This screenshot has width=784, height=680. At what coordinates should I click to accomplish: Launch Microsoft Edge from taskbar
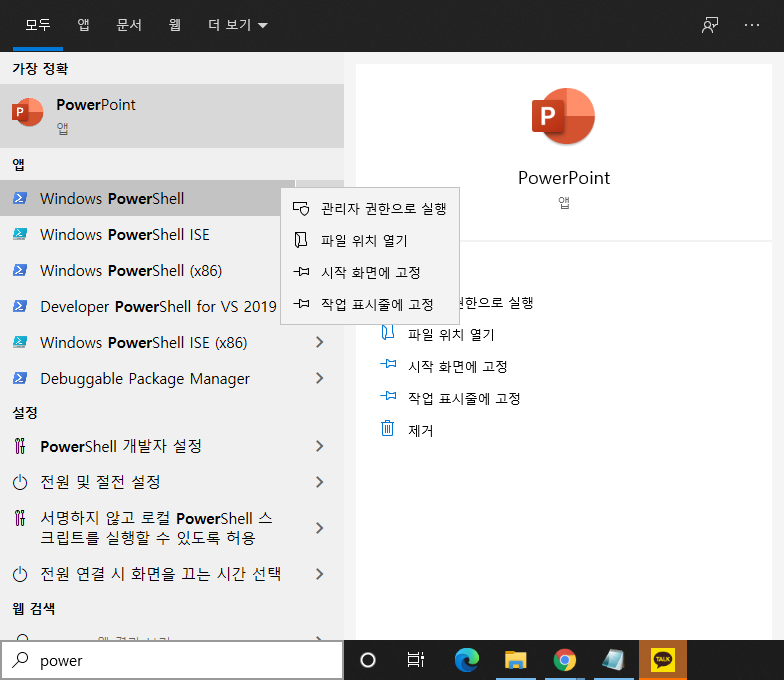click(467, 660)
